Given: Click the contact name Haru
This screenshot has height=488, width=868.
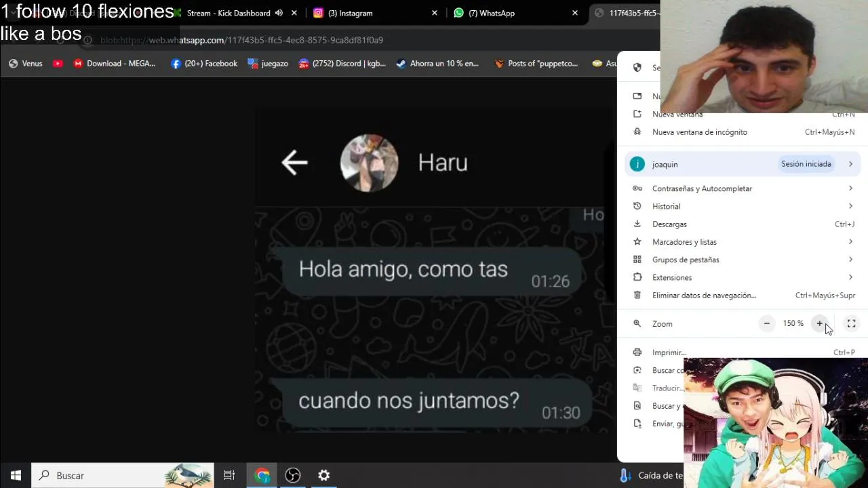Looking at the screenshot, I should pos(443,163).
